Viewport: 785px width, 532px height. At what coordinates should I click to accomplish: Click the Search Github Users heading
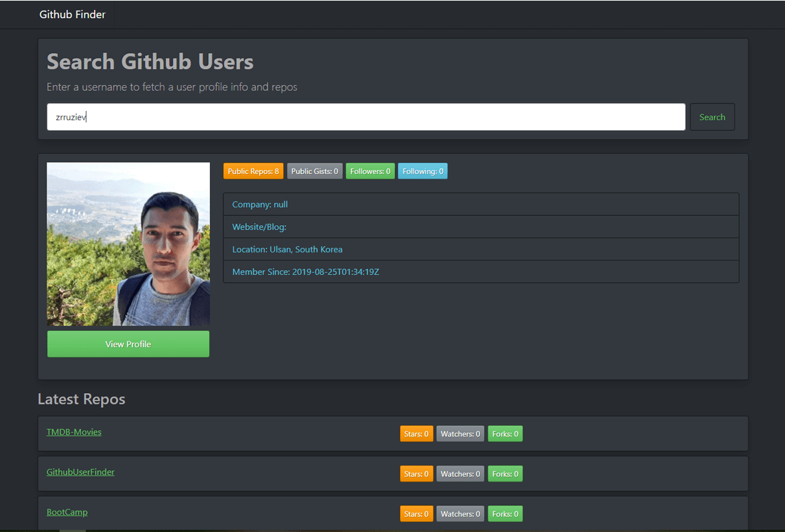click(150, 62)
